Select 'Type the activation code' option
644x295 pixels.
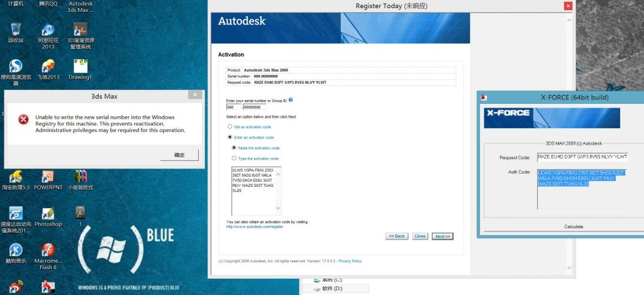(234, 158)
